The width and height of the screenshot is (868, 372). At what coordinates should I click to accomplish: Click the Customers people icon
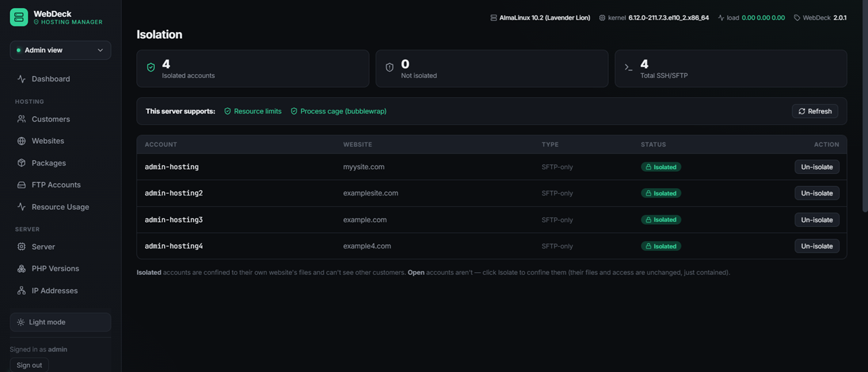click(22, 119)
